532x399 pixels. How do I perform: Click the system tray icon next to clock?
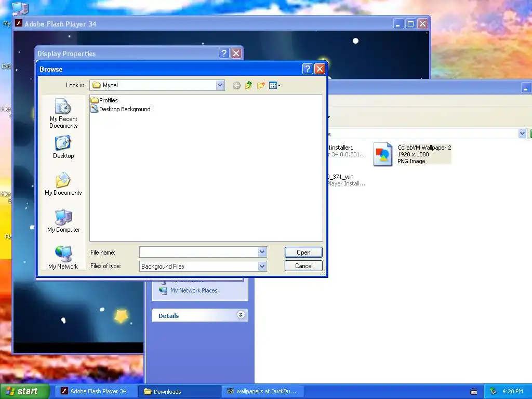tap(494, 391)
